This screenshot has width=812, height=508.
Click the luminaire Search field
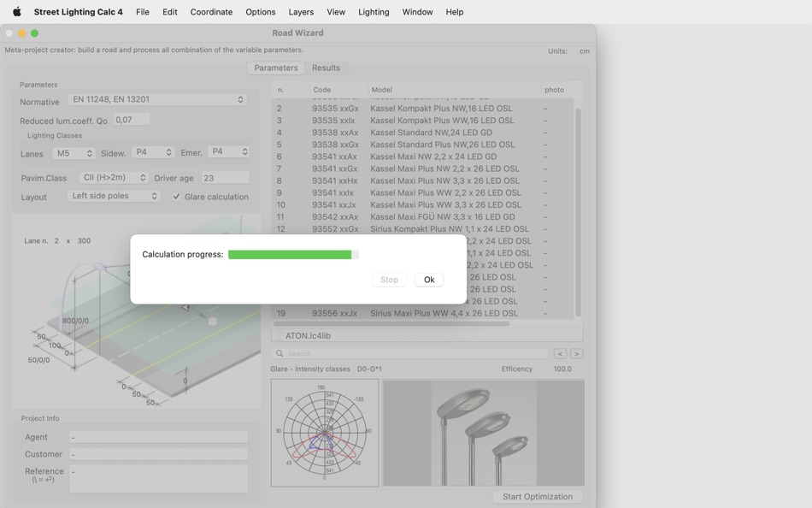pyautogui.click(x=410, y=353)
